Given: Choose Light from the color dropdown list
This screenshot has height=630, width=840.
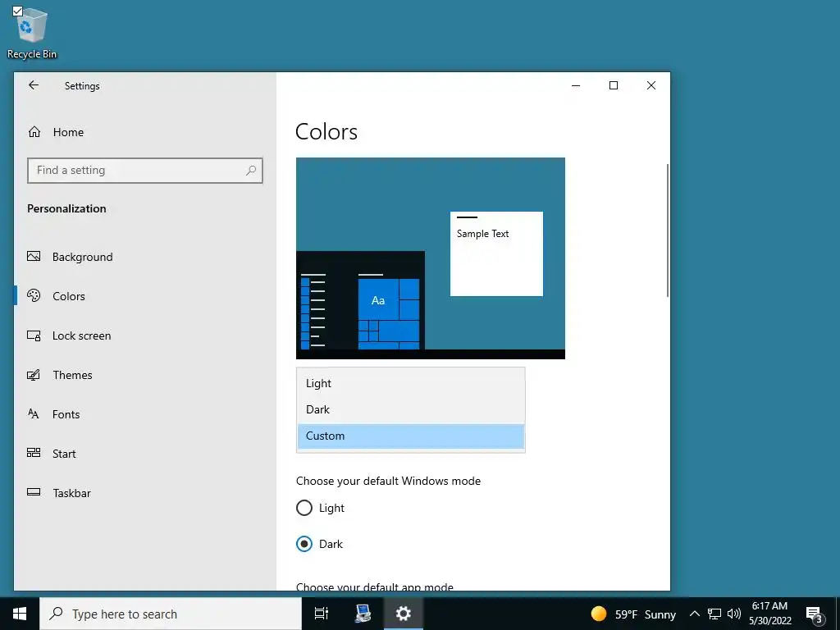Looking at the screenshot, I should (x=411, y=383).
